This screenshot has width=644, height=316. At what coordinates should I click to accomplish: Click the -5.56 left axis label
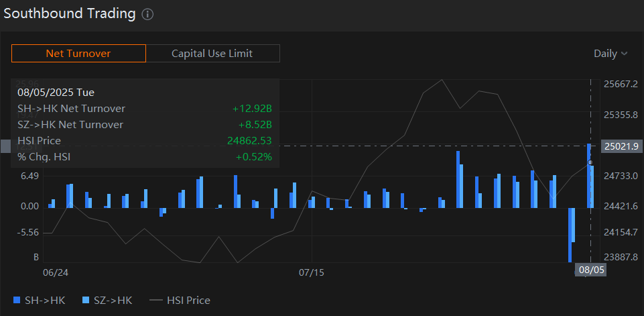pos(27,233)
